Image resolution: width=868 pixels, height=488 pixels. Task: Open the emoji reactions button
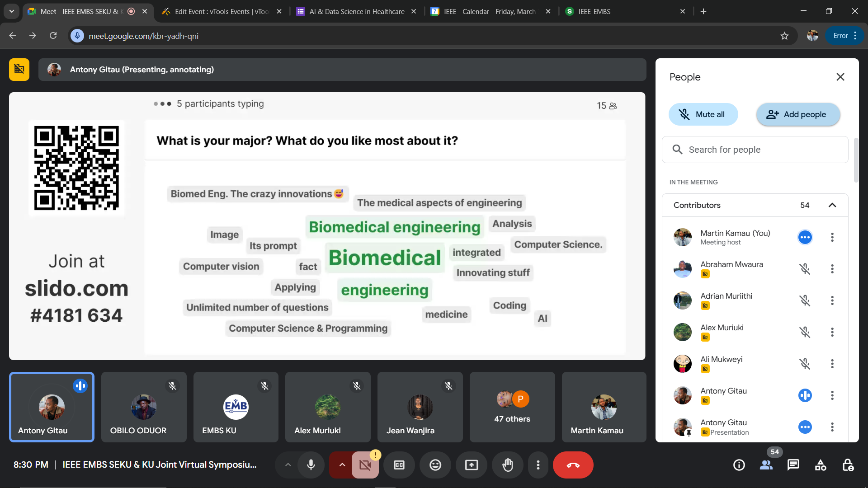(x=435, y=465)
